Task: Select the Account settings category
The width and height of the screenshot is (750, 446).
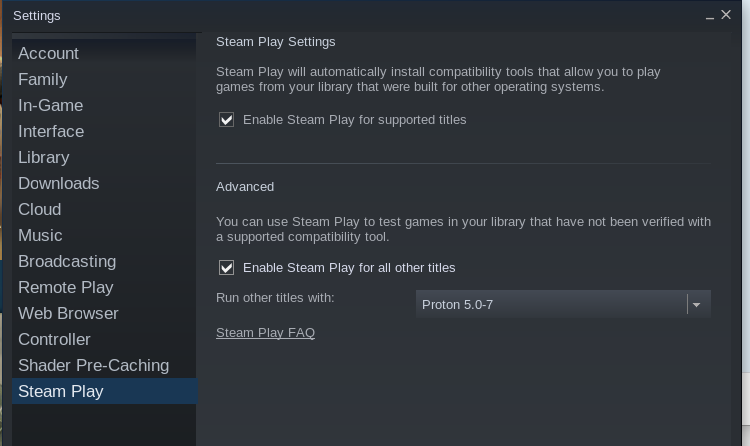Action: tap(48, 54)
